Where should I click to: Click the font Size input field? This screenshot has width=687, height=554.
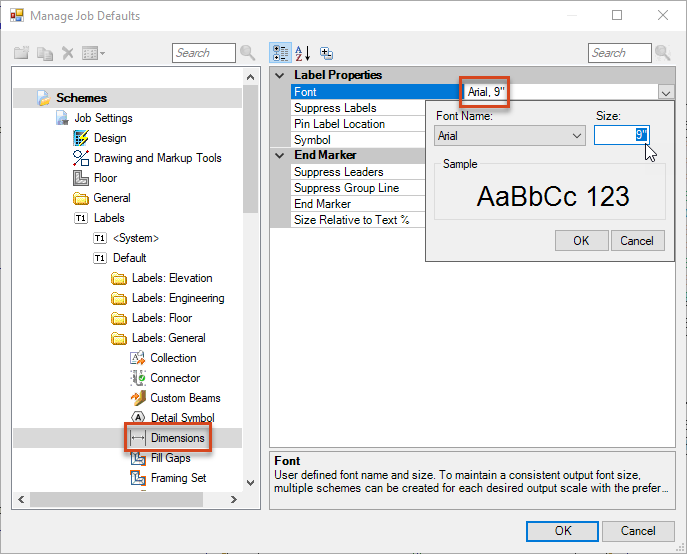(x=621, y=135)
